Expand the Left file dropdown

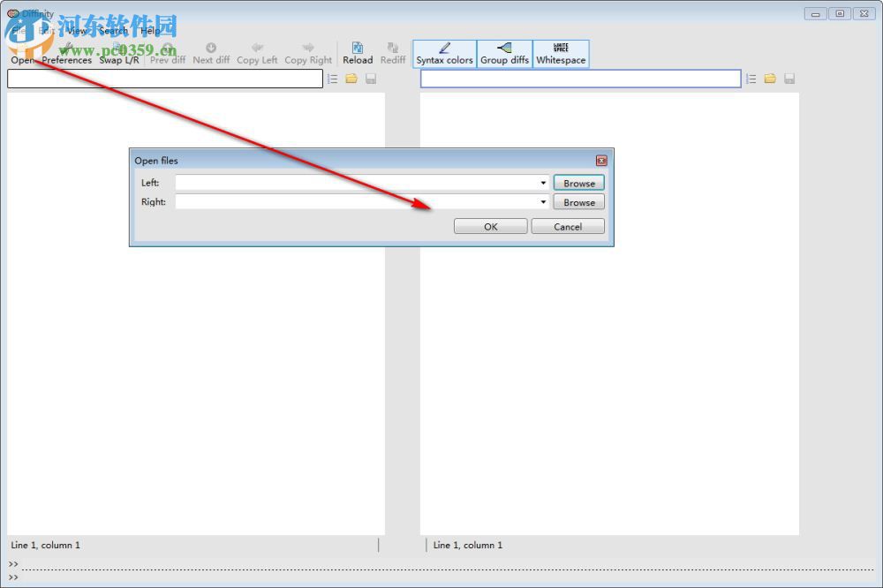pos(543,183)
